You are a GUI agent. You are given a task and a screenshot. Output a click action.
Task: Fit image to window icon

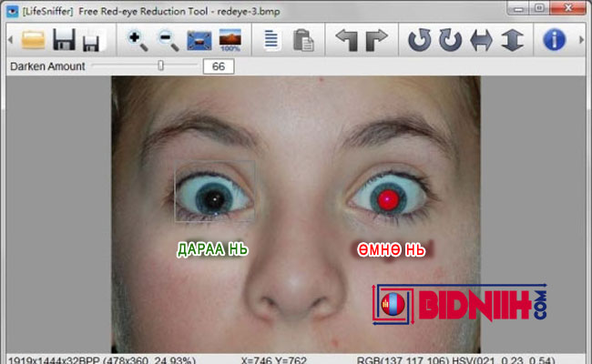point(199,40)
